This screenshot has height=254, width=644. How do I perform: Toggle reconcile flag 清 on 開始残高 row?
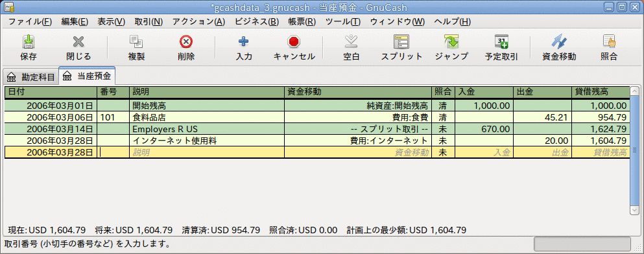pyautogui.click(x=443, y=106)
